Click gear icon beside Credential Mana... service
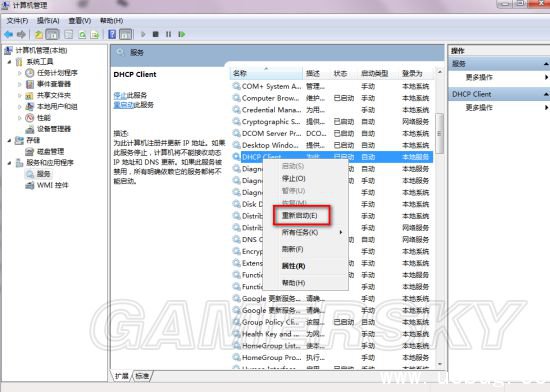The height and width of the screenshot is (392, 550). point(237,110)
